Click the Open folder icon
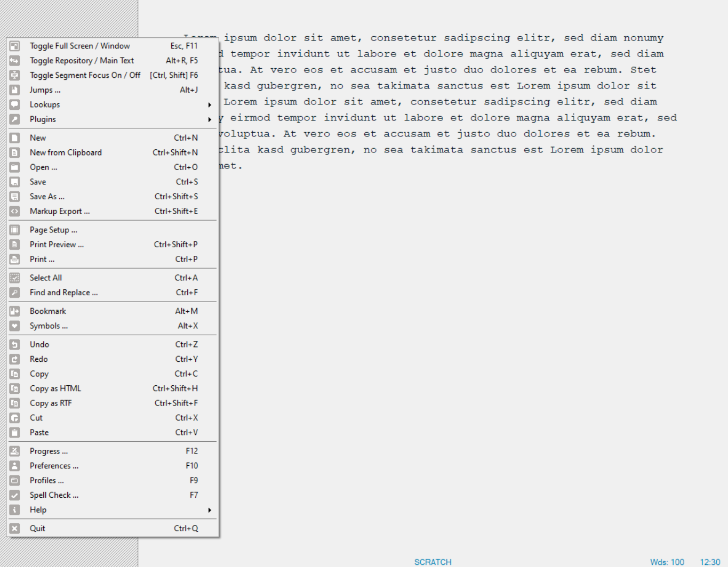Viewport: 728px width, 567px height. 15,167
